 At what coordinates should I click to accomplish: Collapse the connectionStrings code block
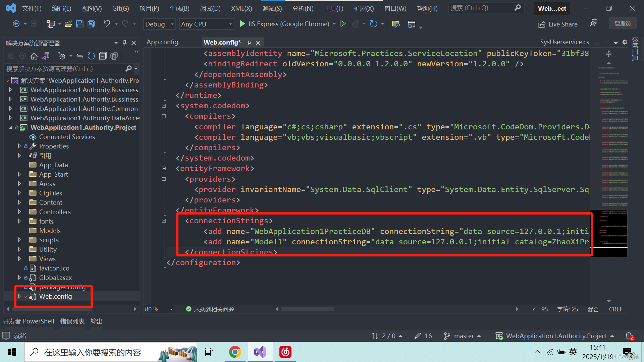click(x=164, y=221)
